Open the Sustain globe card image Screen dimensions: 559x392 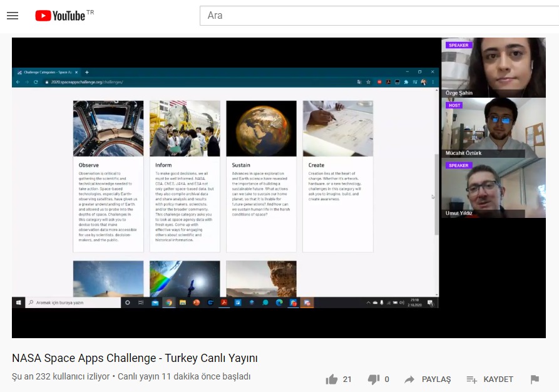pyautogui.click(x=261, y=128)
